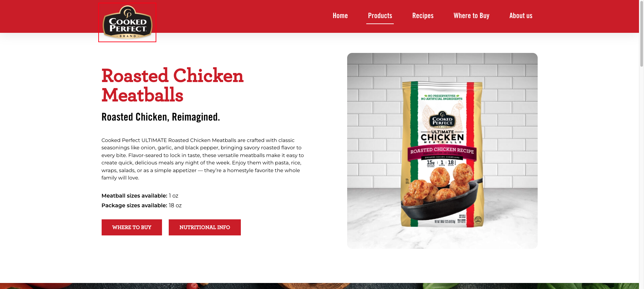The image size is (644, 289).
Task: Open the About us page
Action: [521, 15]
